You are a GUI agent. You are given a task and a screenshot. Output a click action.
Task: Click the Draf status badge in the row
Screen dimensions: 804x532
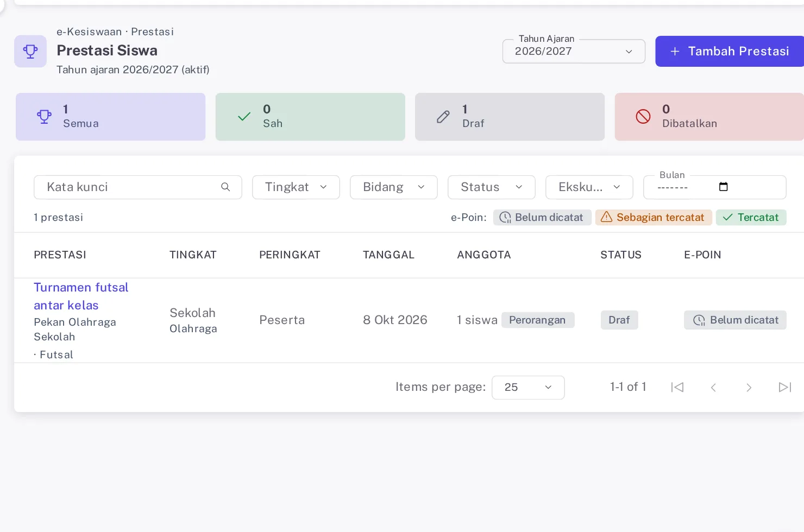point(619,320)
